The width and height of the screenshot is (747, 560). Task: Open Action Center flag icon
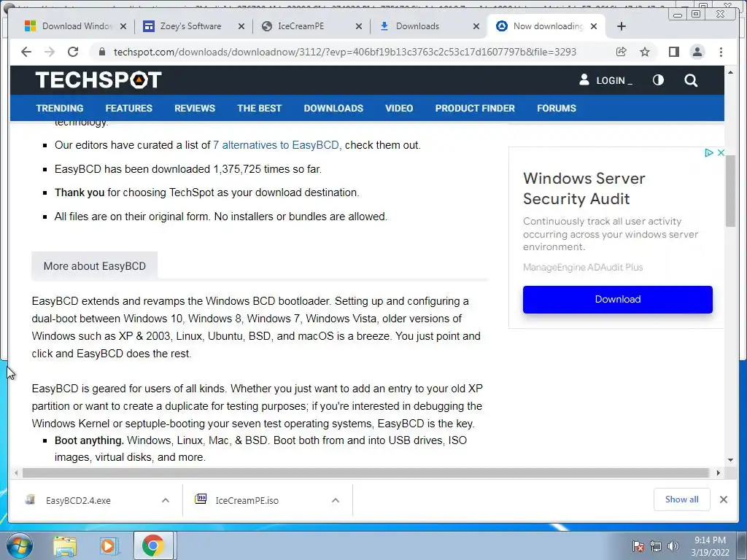pos(638,546)
